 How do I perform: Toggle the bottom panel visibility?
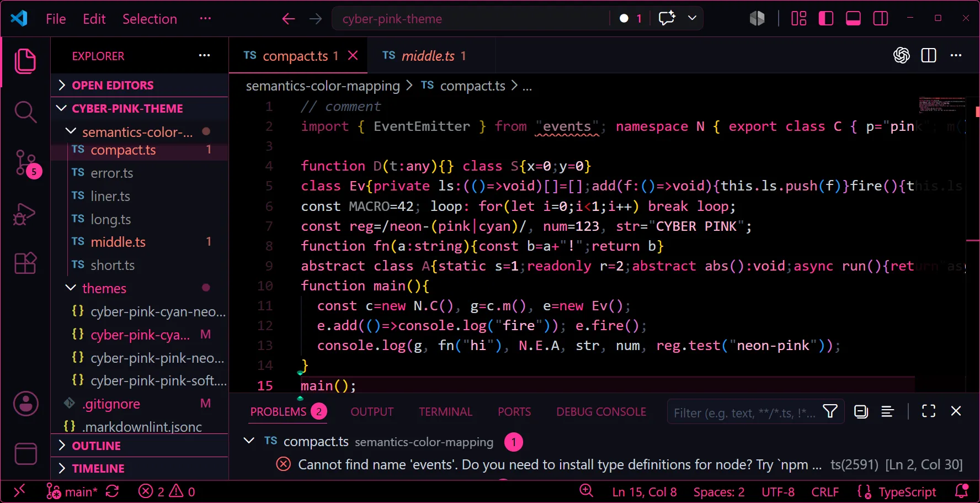tap(853, 18)
